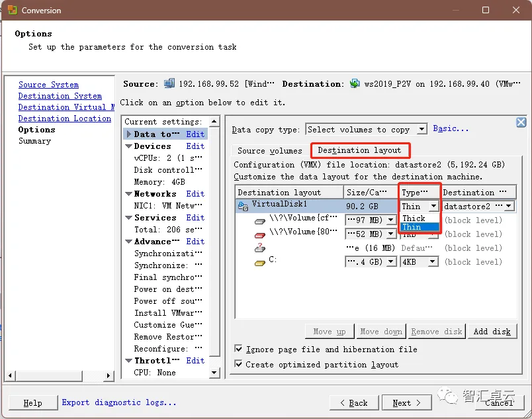
Task: Edit the Devices settings
Action: click(195, 146)
